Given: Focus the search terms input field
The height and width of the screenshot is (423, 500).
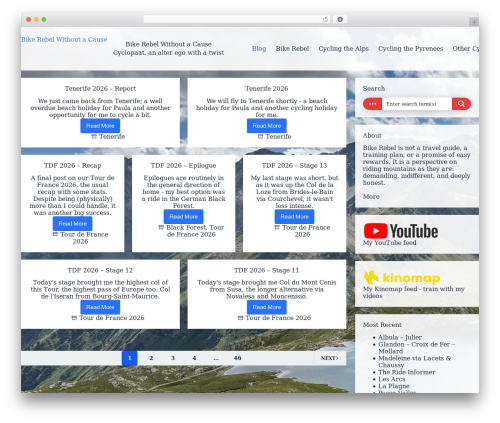Looking at the screenshot, I should (417, 104).
